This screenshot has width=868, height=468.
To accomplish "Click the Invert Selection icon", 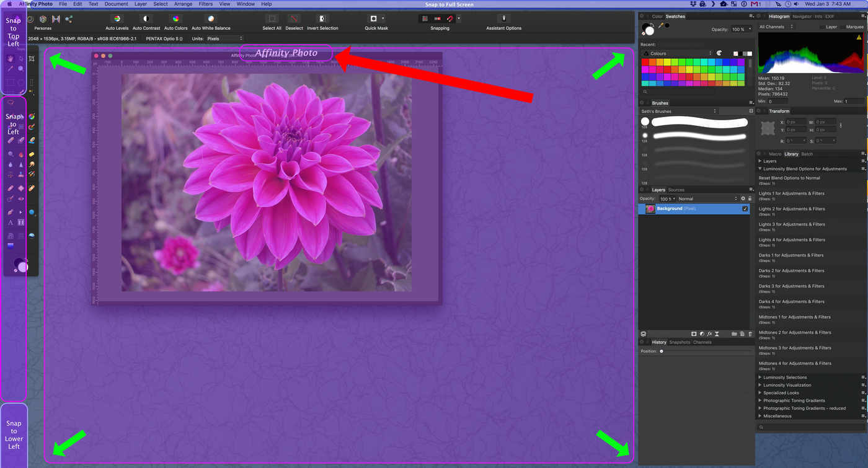I will coord(322,19).
